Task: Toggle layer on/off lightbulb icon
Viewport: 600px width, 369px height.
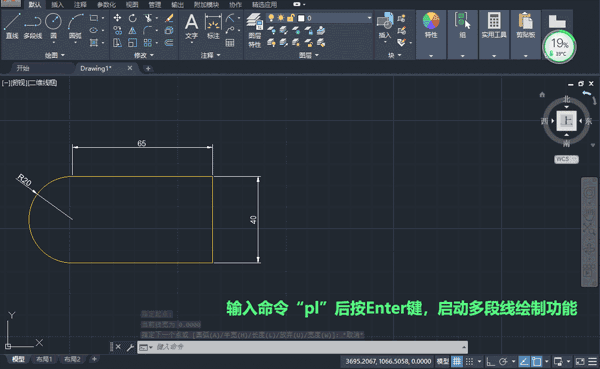Action: (271, 18)
